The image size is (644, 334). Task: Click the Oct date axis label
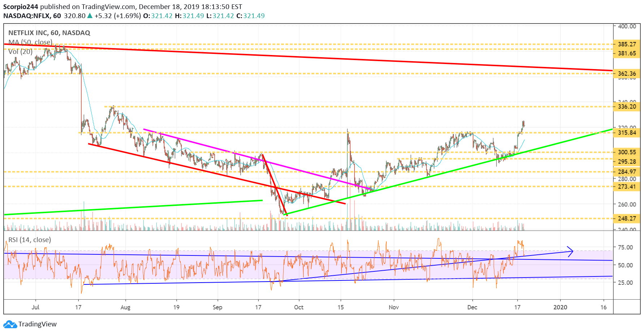coord(299,307)
